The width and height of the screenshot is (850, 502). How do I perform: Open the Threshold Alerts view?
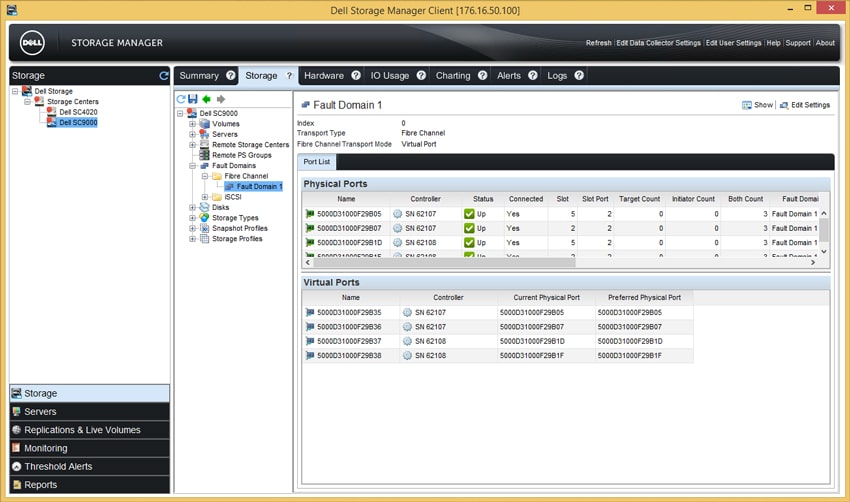(89, 466)
